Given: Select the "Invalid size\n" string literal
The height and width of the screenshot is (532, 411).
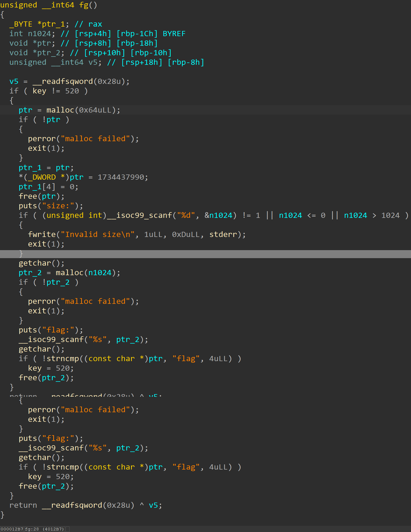Looking at the screenshot, I should (97, 234).
